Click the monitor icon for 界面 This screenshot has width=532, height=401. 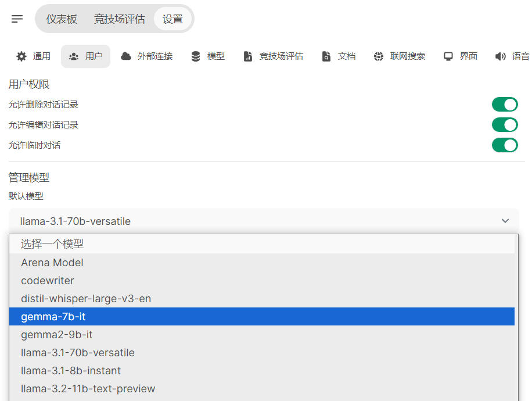click(x=448, y=56)
